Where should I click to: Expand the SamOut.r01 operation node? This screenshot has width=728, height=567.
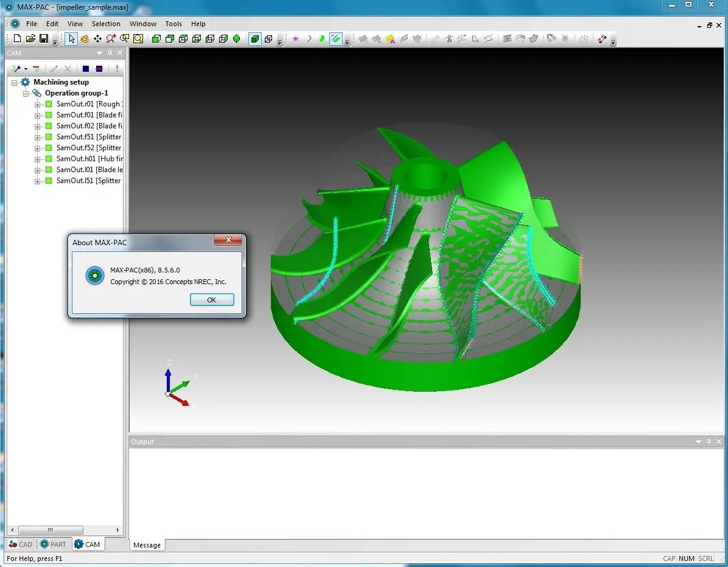click(x=37, y=105)
